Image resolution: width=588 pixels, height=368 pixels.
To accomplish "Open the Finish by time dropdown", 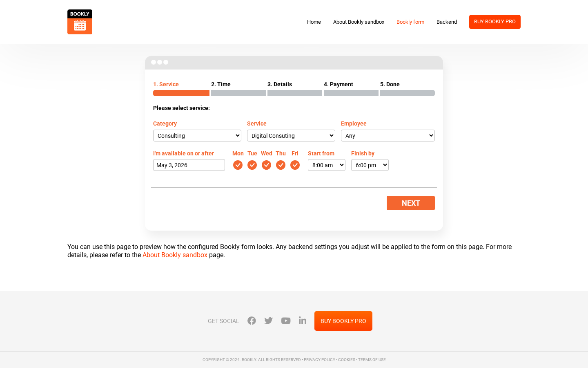I will coord(370,165).
